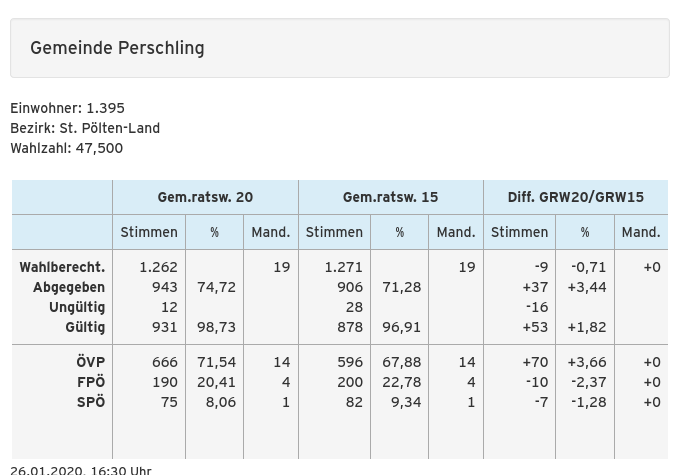Click the 26.01.2020, 16:30 Uhr timestamp
This screenshot has height=475, width=685.
(81, 469)
